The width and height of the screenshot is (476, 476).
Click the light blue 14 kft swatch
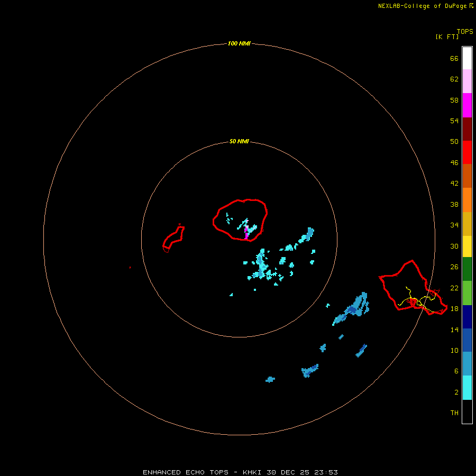pos(467,364)
